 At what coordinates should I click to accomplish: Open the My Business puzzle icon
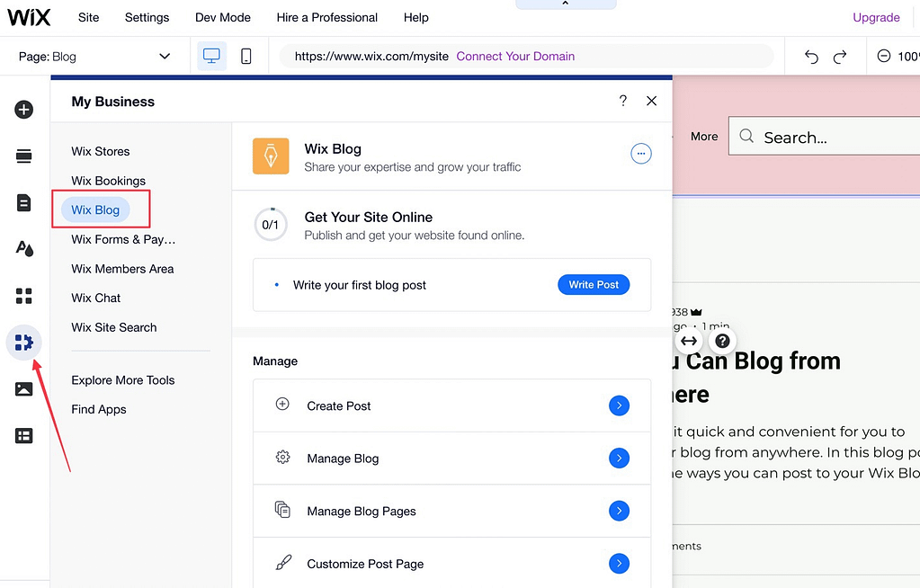coord(24,343)
